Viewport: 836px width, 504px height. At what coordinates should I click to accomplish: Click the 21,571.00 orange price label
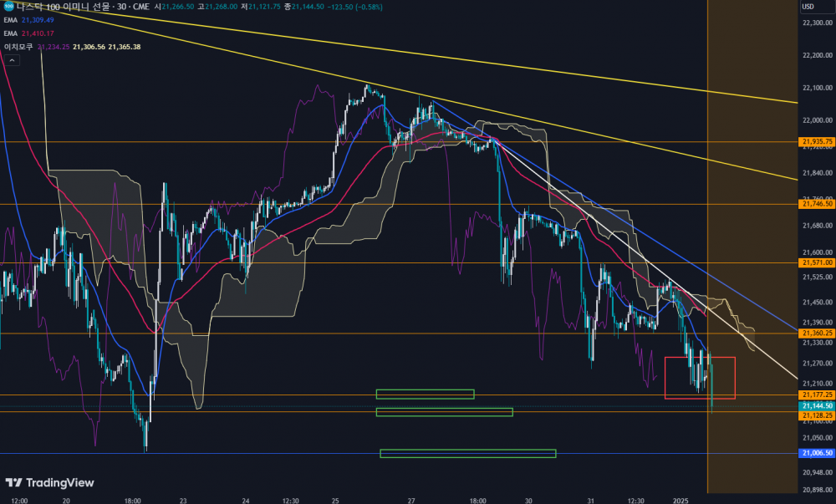[x=816, y=262]
